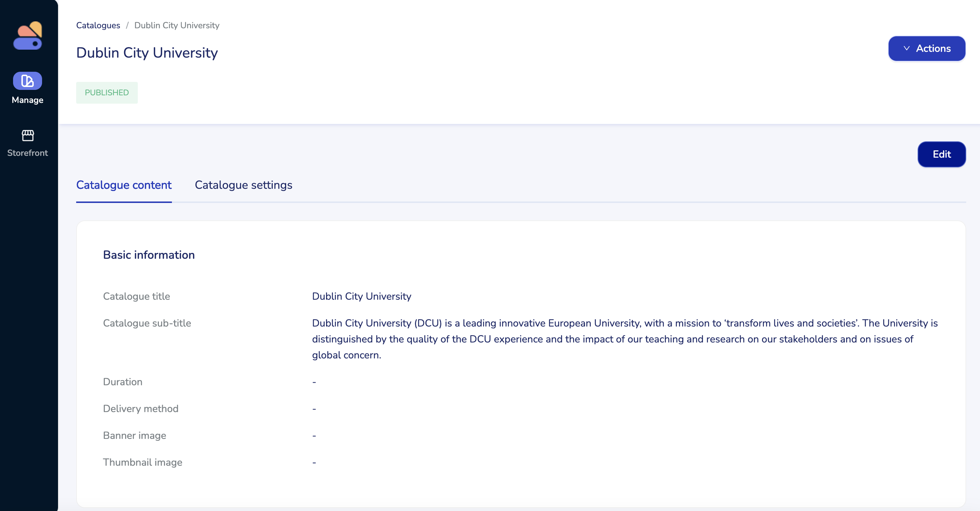This screenshot has width=980, height=511.
Task: Click the Manage sidebar label
Action: click(28, 100)
